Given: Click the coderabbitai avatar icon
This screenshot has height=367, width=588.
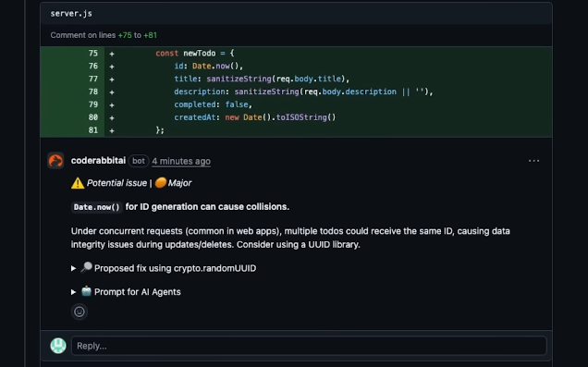Looking at the screenshot, I should tap(55, 161).
